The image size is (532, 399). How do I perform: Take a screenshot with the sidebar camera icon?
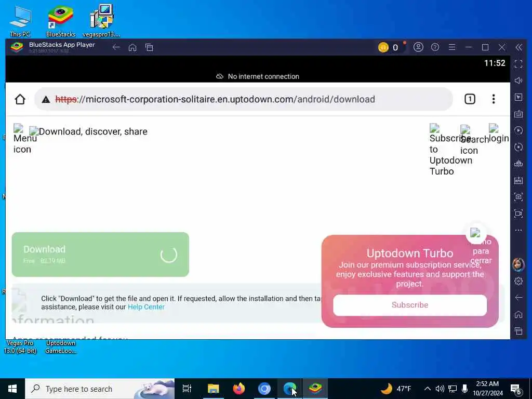(x=518, y=197)
